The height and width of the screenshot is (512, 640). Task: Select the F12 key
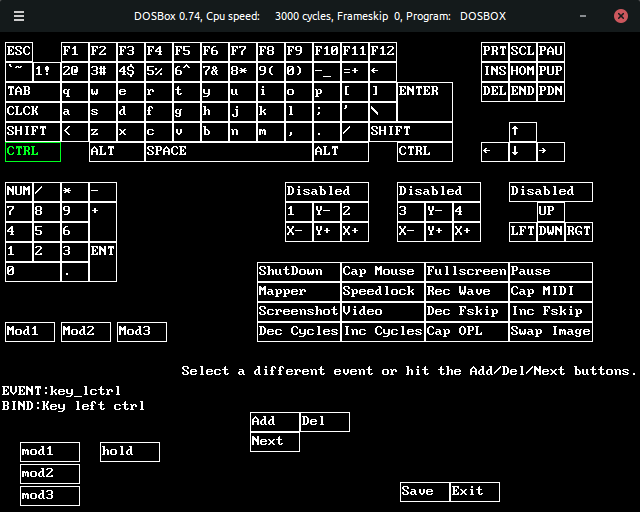click(382, 52)
